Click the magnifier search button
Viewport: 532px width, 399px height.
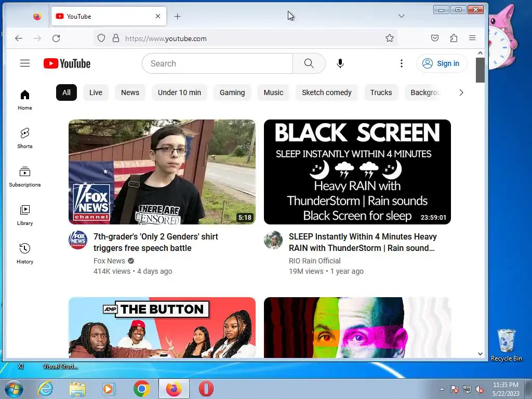pos(309,63)
